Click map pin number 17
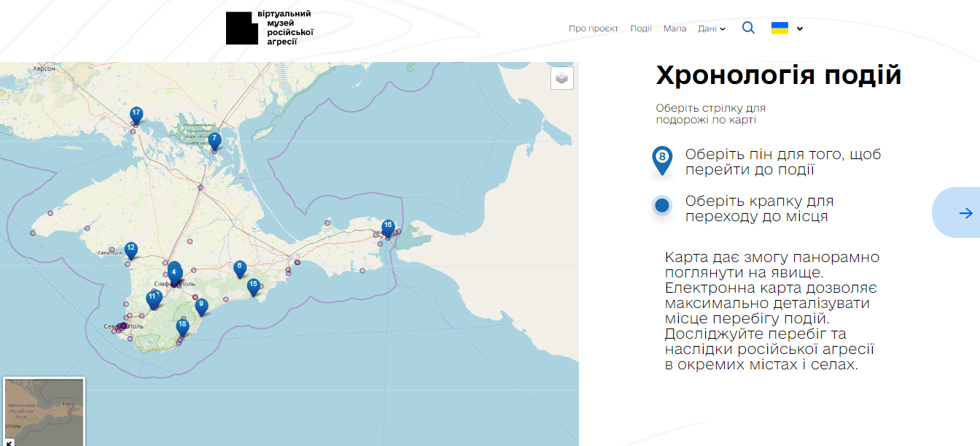 pyautogui.click(x=136, y=115)
